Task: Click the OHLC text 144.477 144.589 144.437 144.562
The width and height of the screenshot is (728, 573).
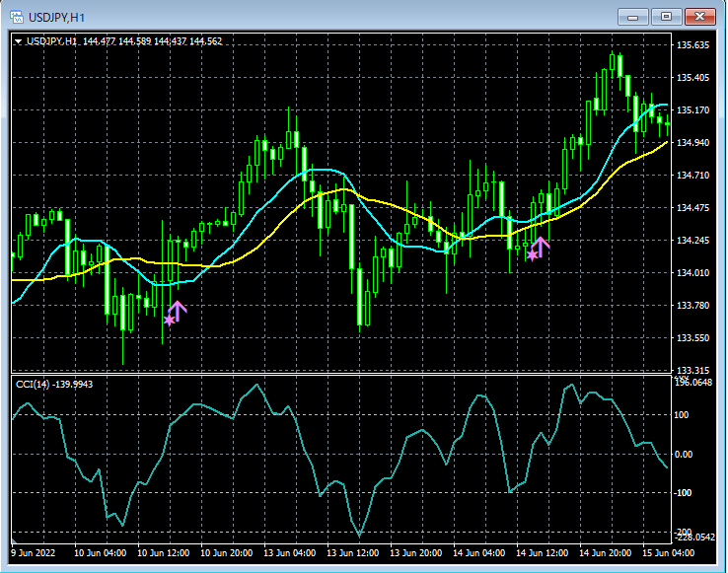Action: tap(152, 41)
